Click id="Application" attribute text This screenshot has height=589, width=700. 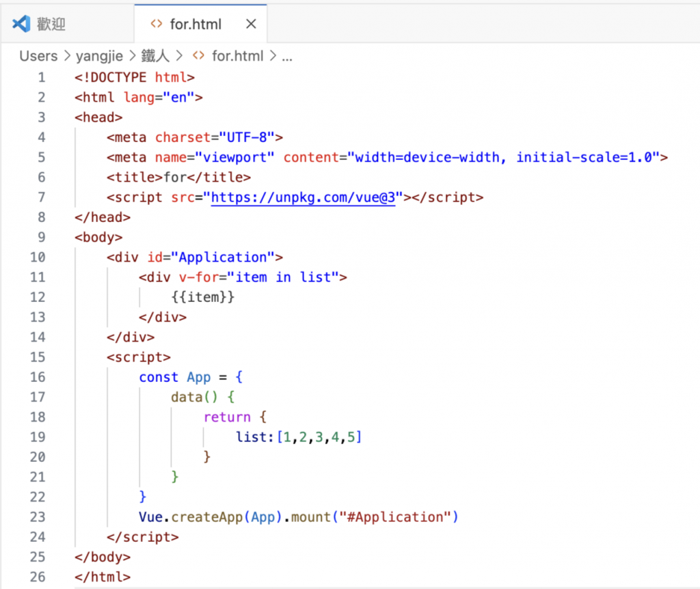click(x=211, y=258)
